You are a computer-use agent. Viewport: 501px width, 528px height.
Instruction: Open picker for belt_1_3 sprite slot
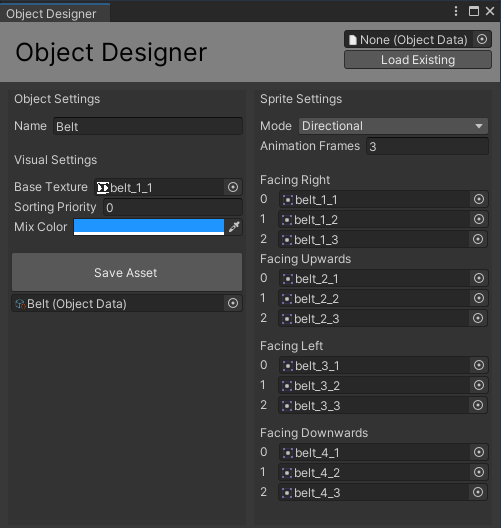(478, 239)
